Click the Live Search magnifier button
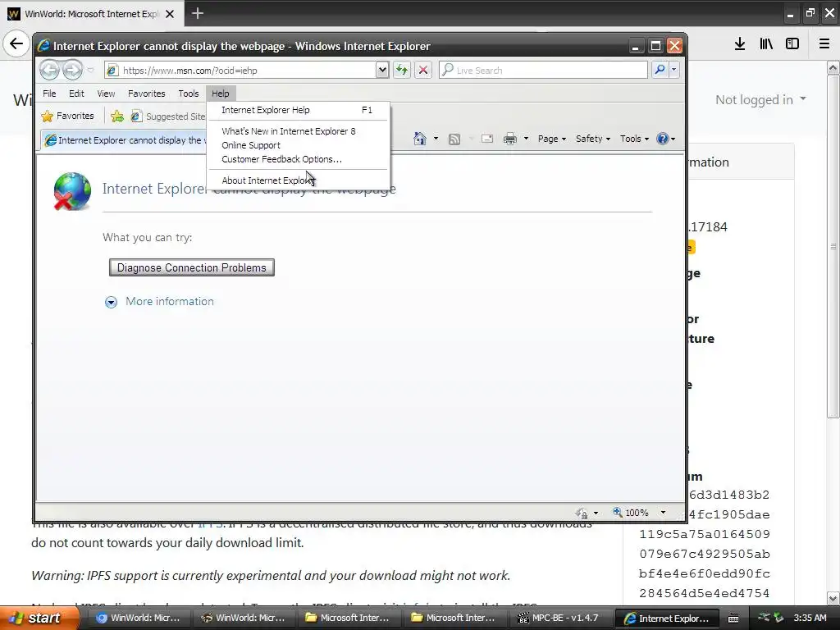The image size is (840, 630). [x=660, y=70]
